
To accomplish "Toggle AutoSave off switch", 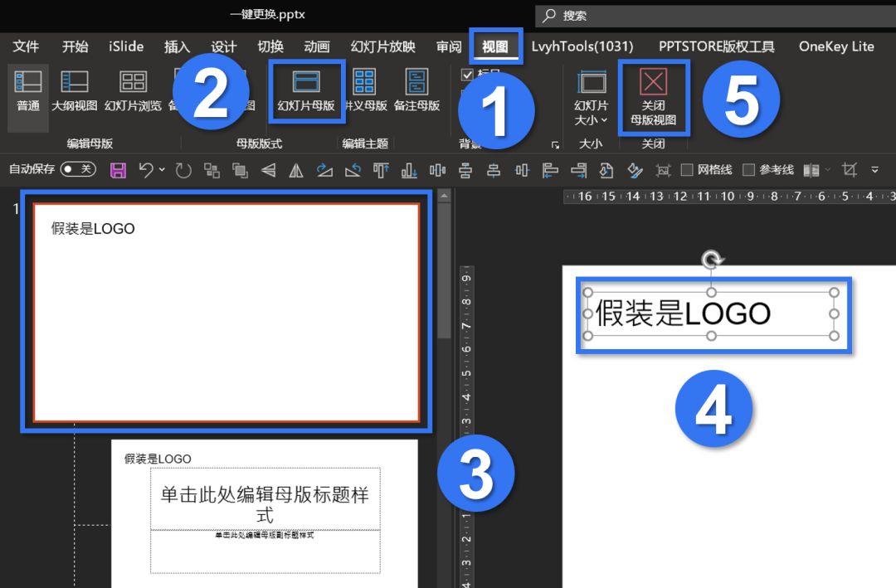I will (x=79, y=168).
